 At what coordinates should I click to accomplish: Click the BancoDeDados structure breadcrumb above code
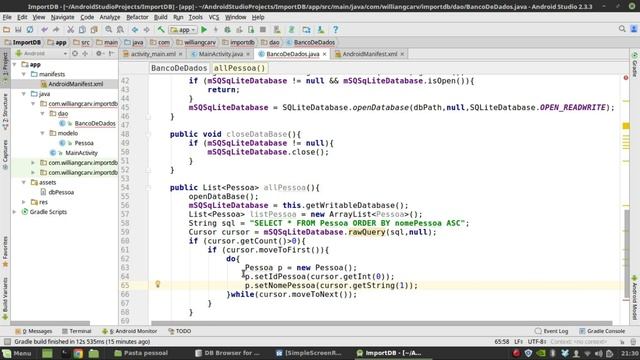pyautogui.click(x=179, y=68)
